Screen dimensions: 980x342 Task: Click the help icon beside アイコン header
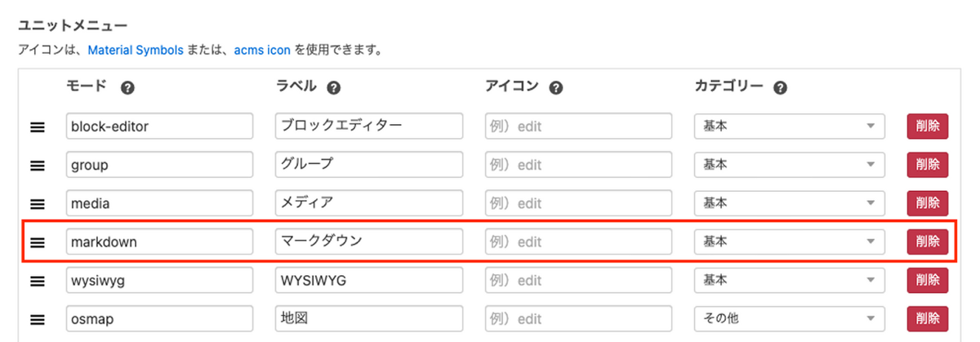click(556, 88)
